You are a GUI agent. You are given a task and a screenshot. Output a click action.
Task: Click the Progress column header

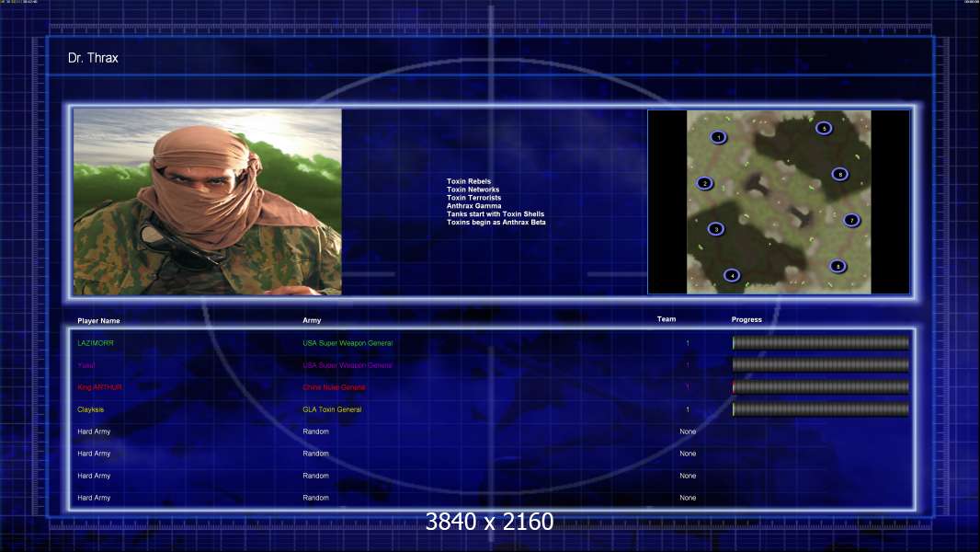(746, 319)
